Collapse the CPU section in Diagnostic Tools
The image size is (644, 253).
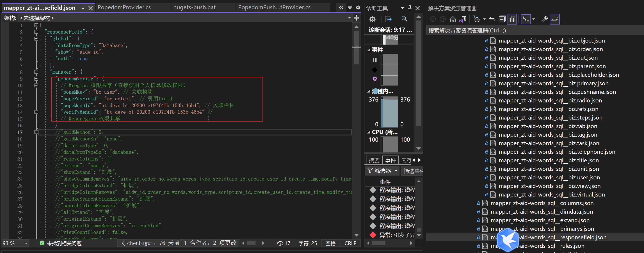pos(368,132)
